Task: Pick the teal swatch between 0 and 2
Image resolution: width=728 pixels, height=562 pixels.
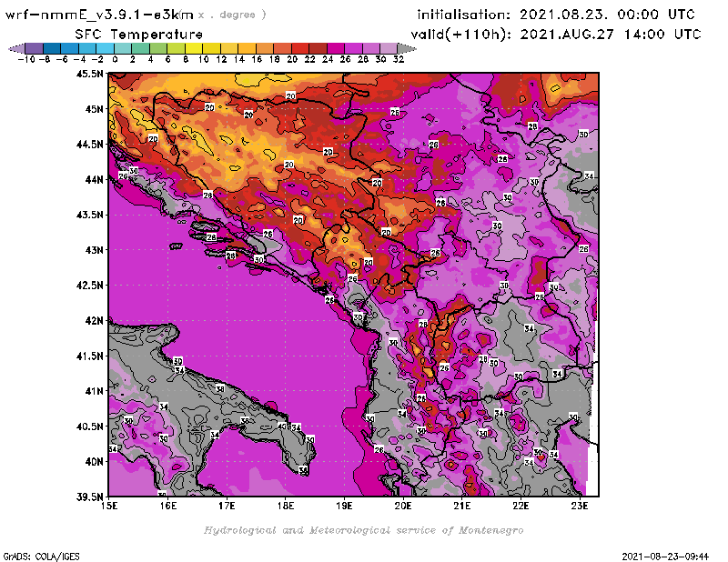Action: (123, 48)
